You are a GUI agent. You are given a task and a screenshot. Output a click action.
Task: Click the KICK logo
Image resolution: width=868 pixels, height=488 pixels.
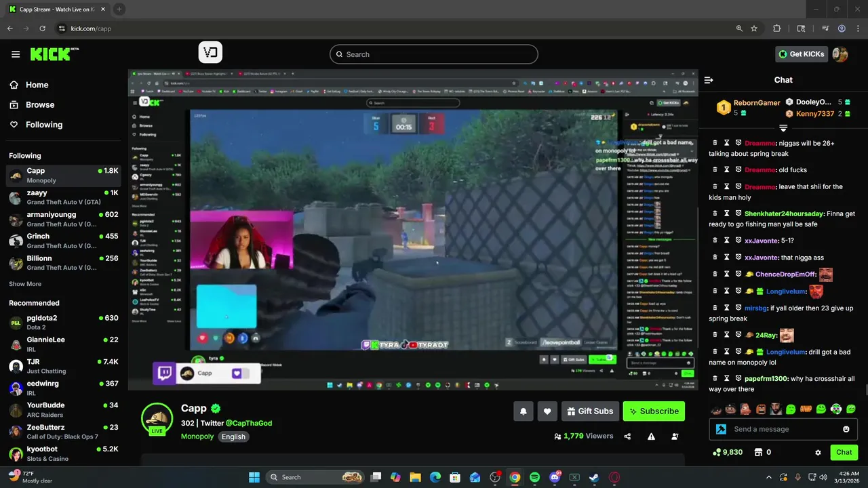click(54, 54)
